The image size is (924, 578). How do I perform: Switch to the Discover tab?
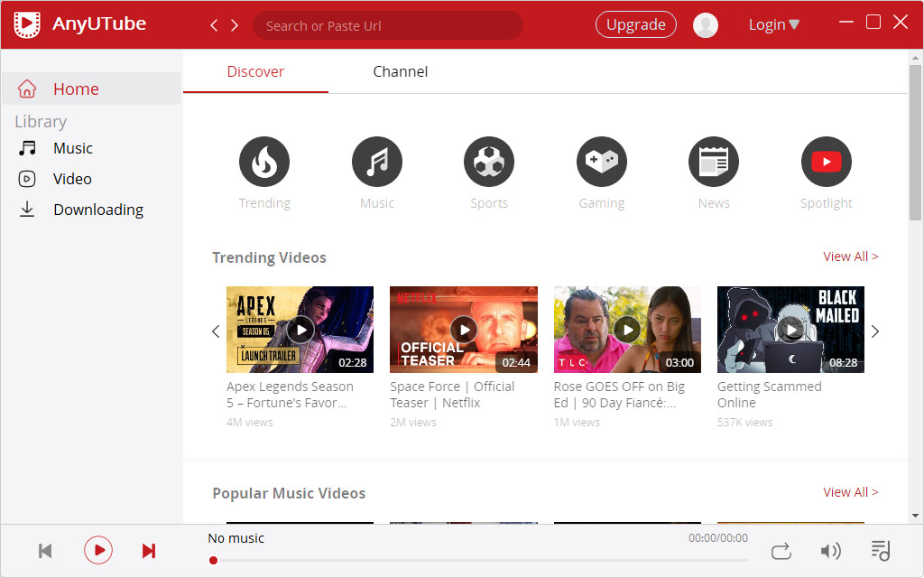tap(255, 71)
